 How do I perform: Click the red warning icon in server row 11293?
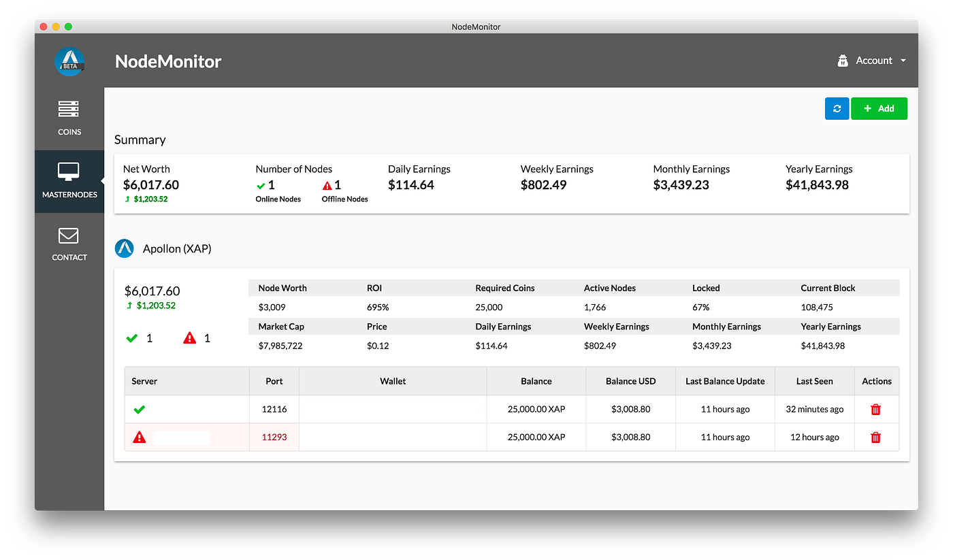140,437
